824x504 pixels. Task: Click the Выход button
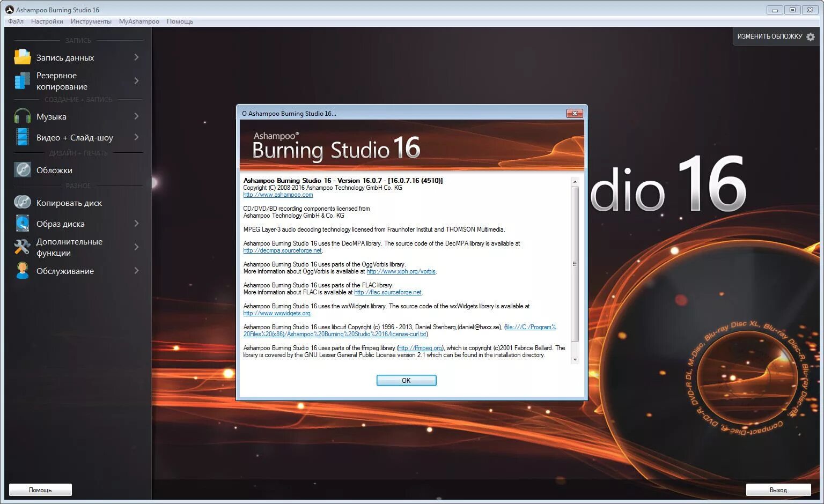coord(778,490)
